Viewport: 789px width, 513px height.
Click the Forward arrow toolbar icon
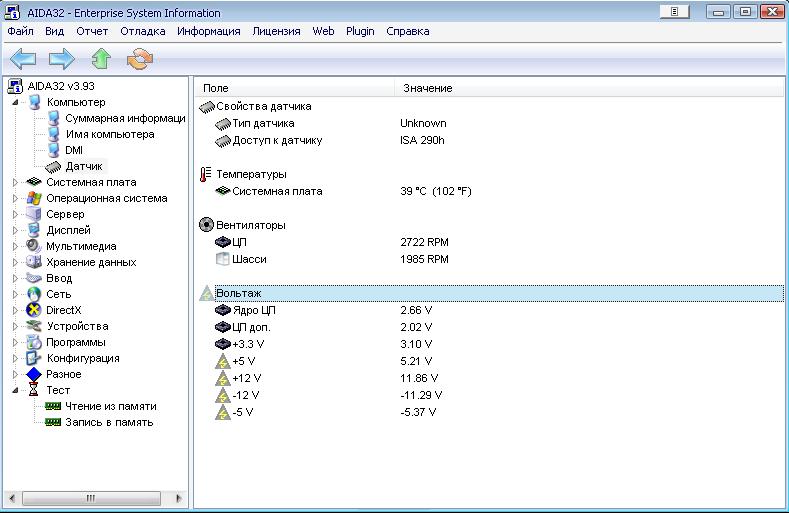pyautogui.click(x=61, y=59)
